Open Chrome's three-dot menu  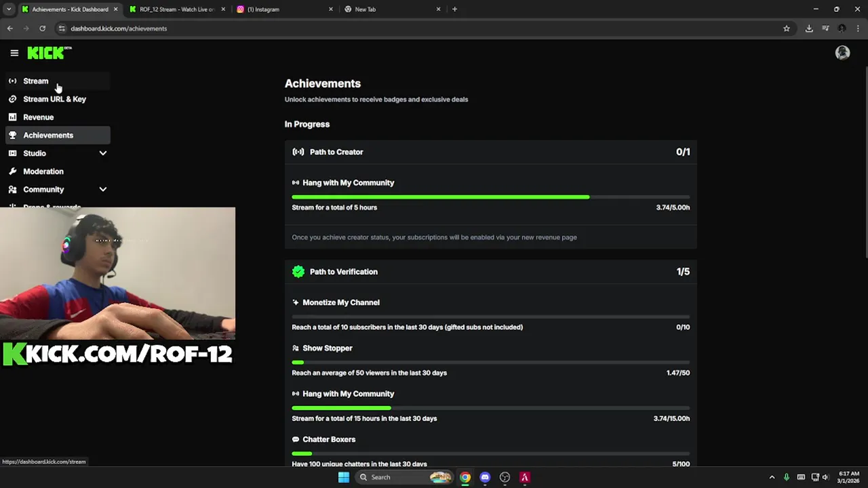pyautogui.click(x=857, y=28)
